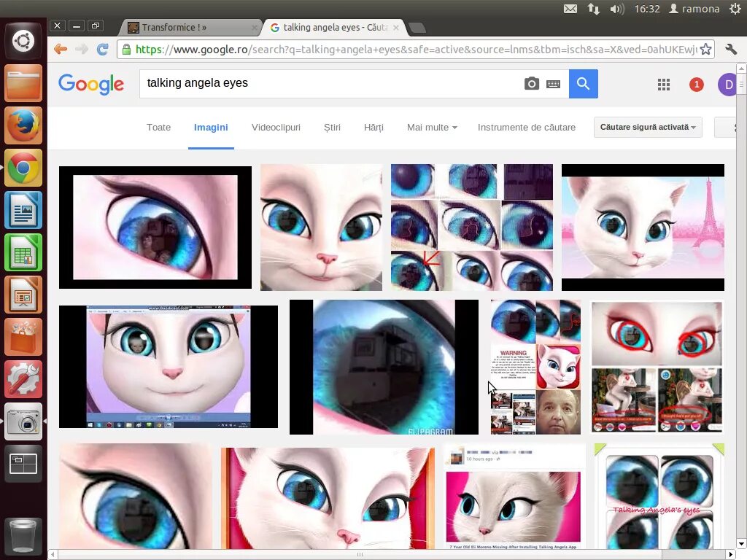Open Angela with Eiffel Tower thumbnail
The image size is (747, 560).
pos(643,227)
